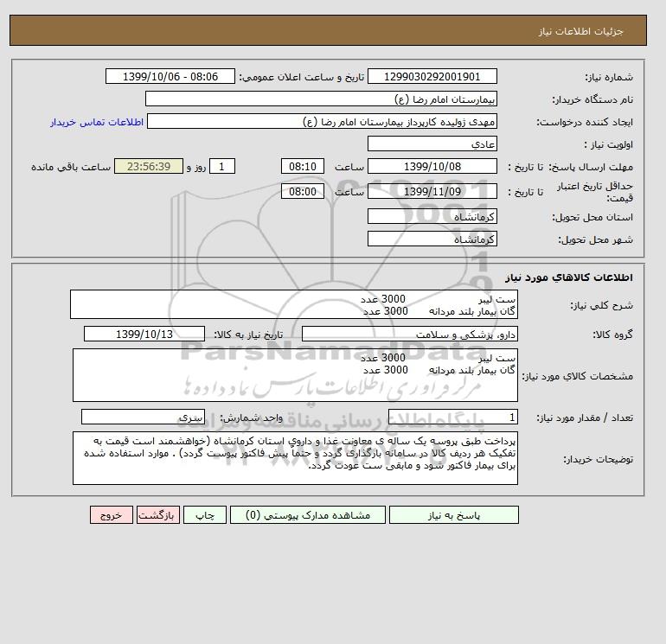Click the label مهلت ارسال پاسخ
Image resolution: width=666 pixels, height=644 pixels.
[x=592, y=167]
